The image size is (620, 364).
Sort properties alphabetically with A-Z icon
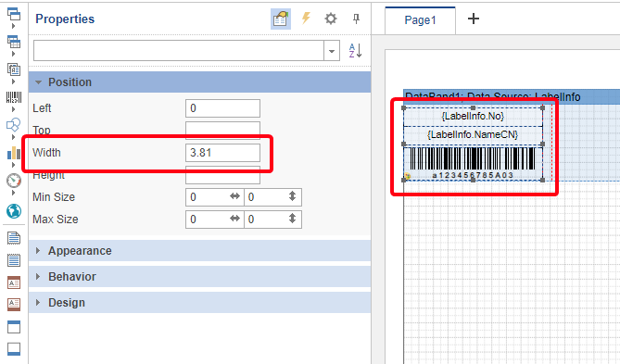pos(355,51)
